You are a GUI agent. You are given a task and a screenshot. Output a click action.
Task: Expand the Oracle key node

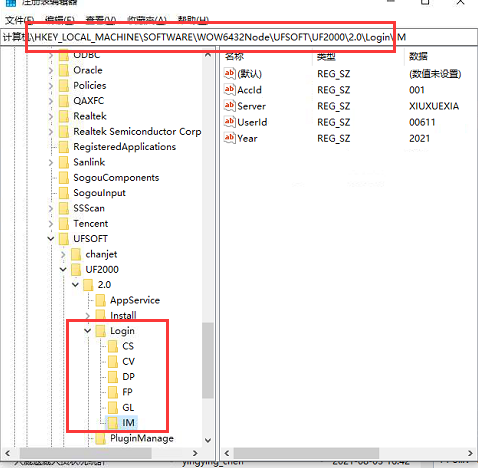pyautogui.click(x=51, y=70)
